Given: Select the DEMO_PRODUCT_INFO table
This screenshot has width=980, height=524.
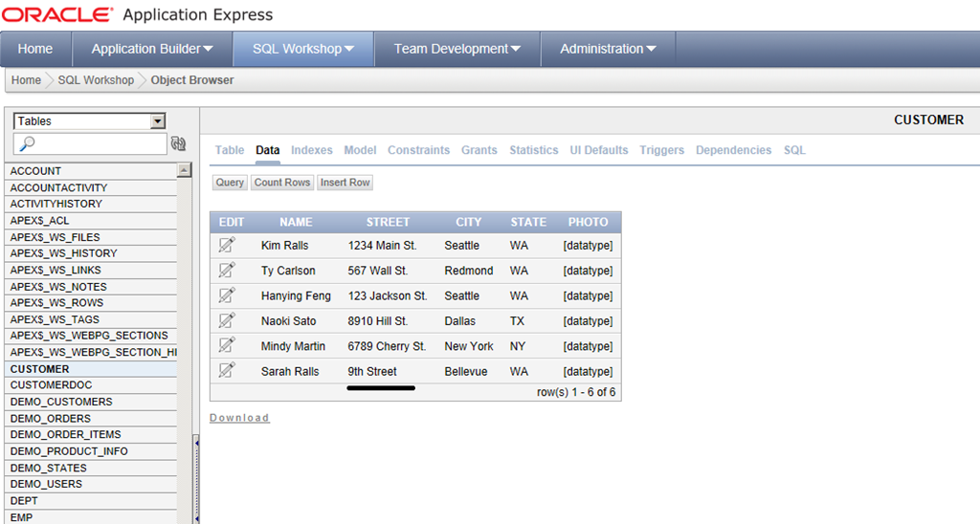Looking at the screenshot, I should click(91, 451).
